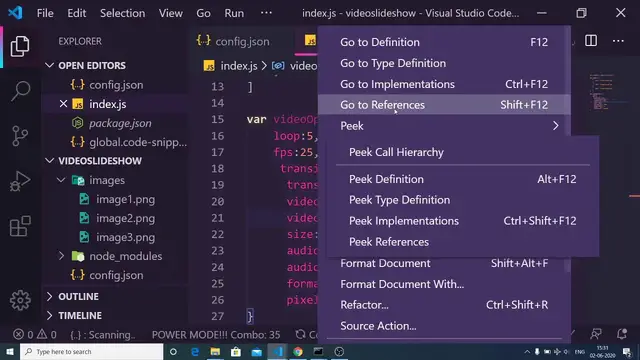
Task: Choose Go to Definition
Action: click(444, 42)
